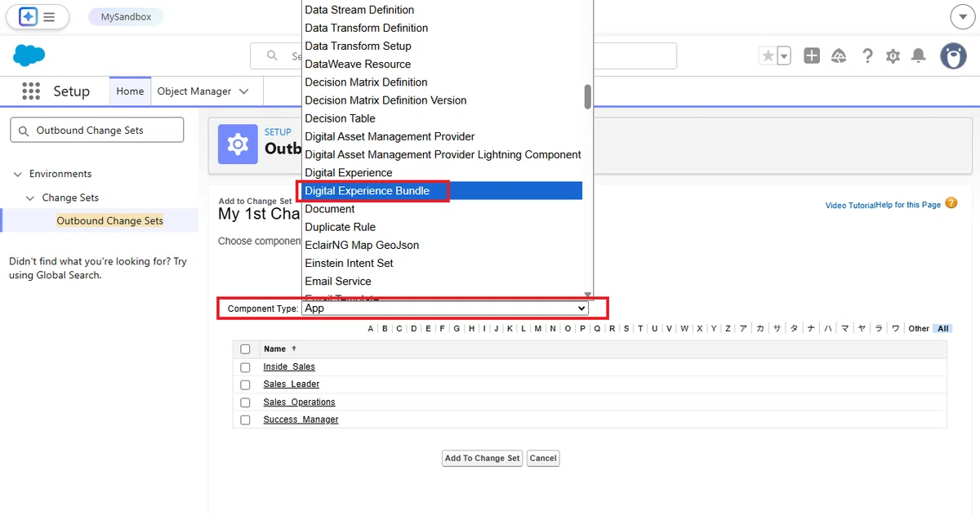Click the Salesforce cloud logo
The image size is (980, 515).
(x=29, y=55)
